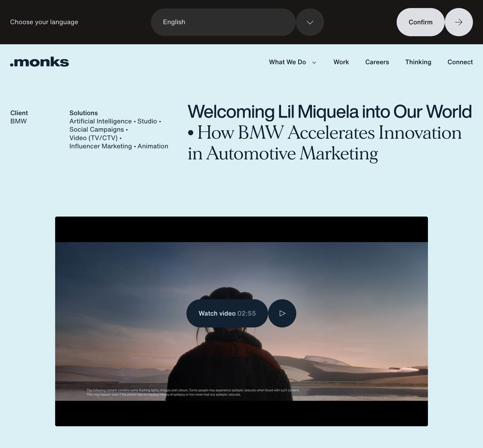Click the BMW client name
This screenshot has height=448, width=483.
pos(19,121)
